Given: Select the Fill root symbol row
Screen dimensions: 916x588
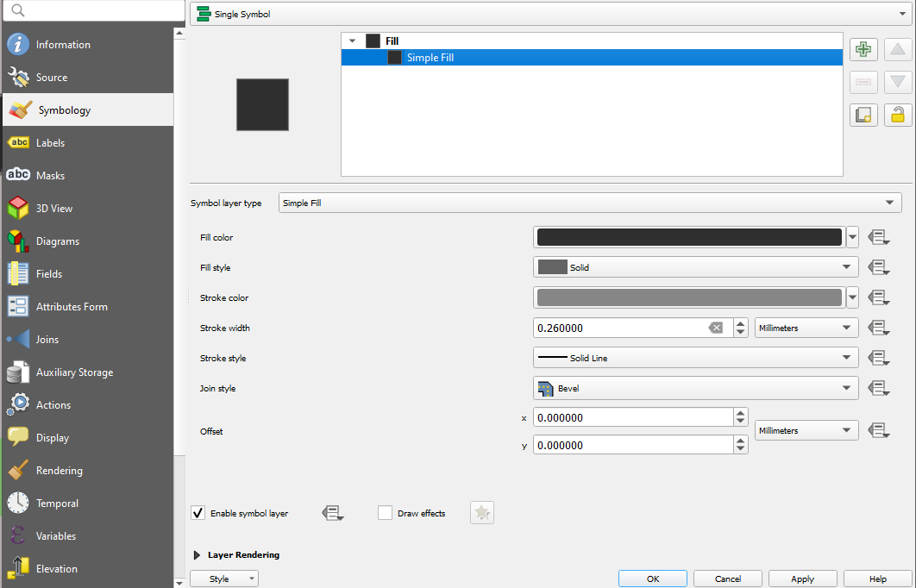Looking at the screenshot, I should pyautogui.click(x=592, y=41).
